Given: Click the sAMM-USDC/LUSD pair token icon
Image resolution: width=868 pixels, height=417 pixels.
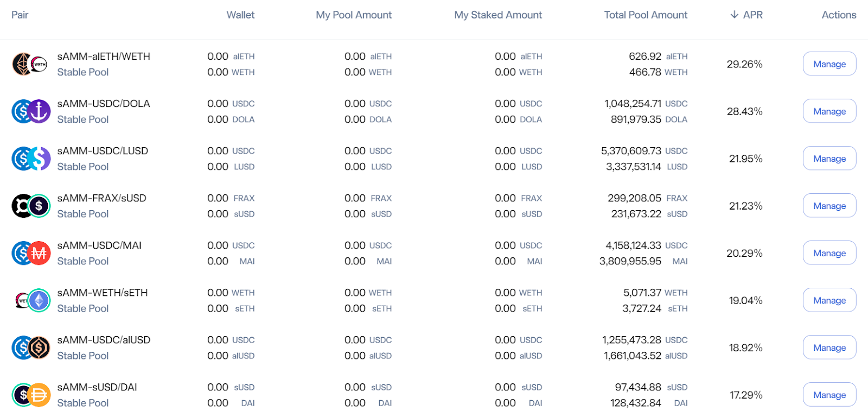Looking at the screenshot, I should 31,159.
